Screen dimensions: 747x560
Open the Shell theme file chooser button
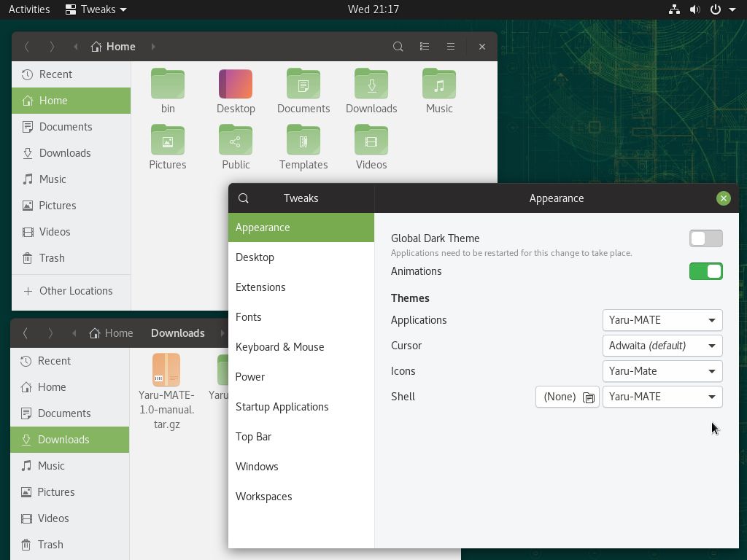(568, 397)
